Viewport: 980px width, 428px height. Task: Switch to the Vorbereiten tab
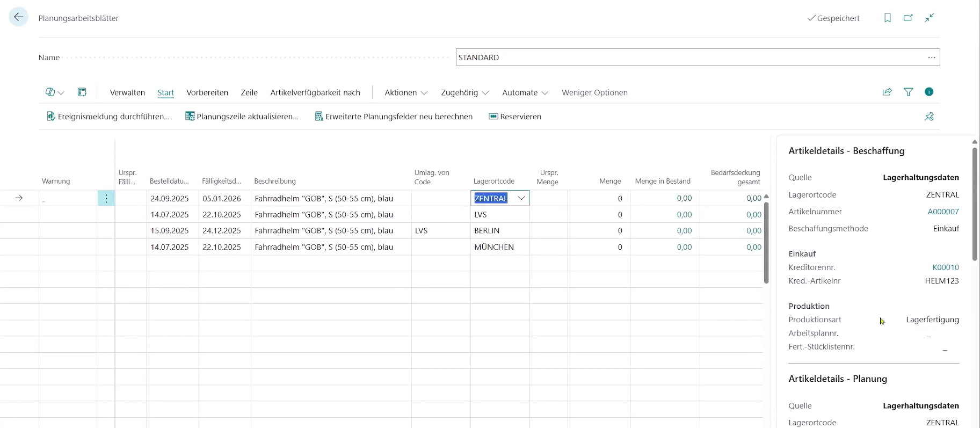[207, 92]
